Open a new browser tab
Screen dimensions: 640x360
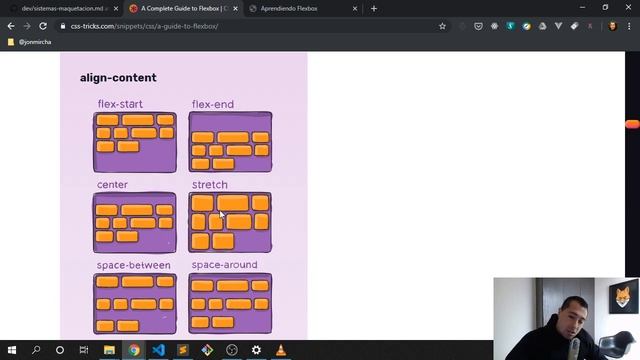374,9
